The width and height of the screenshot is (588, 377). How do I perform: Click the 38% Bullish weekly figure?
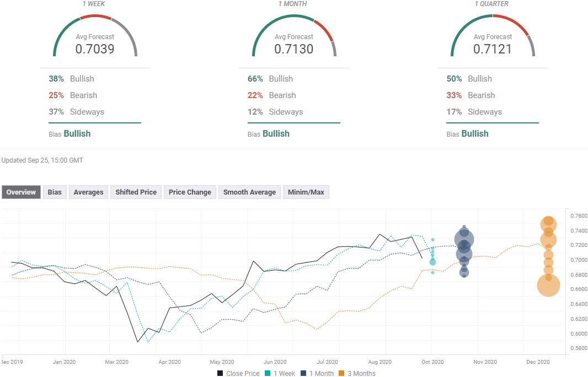71,79
